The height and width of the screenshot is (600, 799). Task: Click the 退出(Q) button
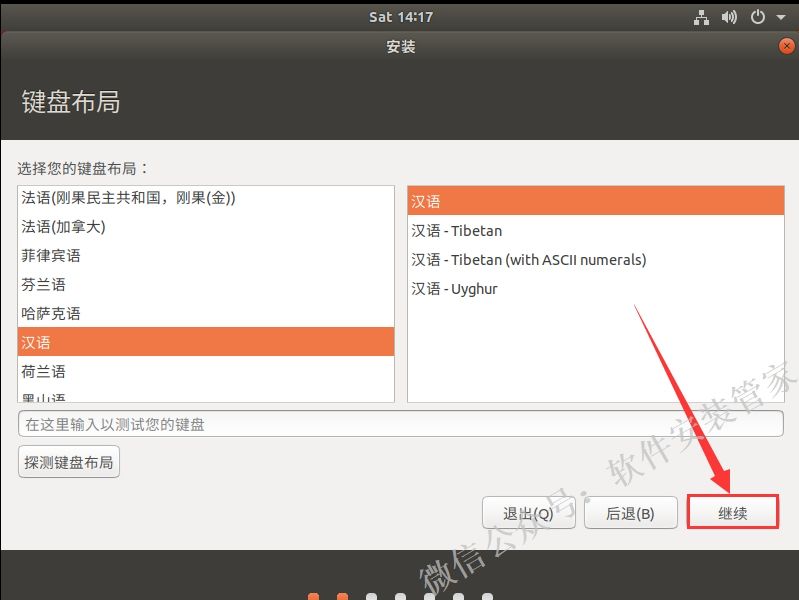point(528,513)
